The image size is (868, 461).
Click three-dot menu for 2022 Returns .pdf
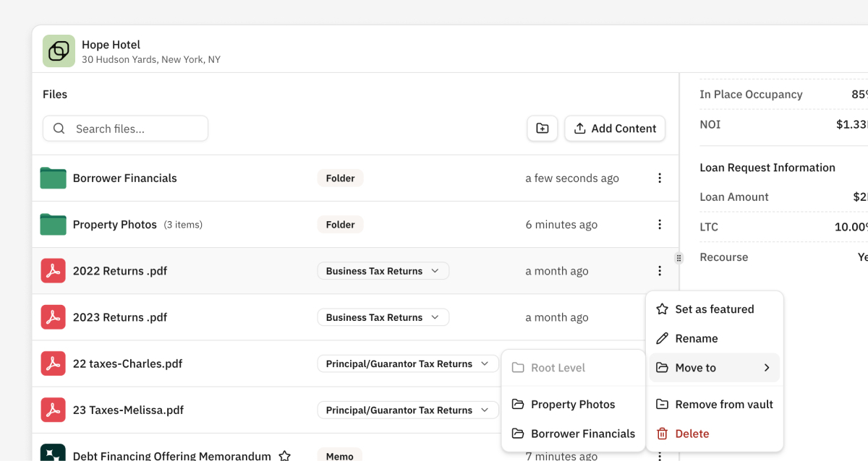coord(659,271)
